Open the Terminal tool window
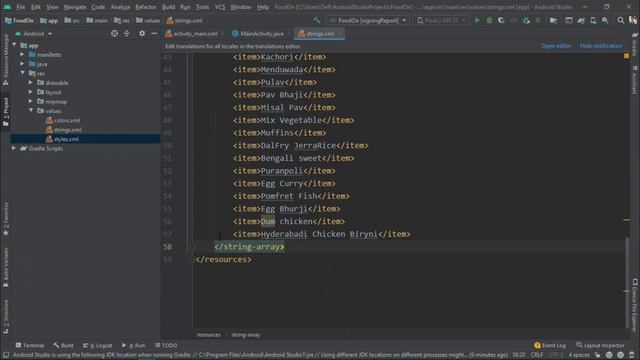640x360 pixels. 29,345
